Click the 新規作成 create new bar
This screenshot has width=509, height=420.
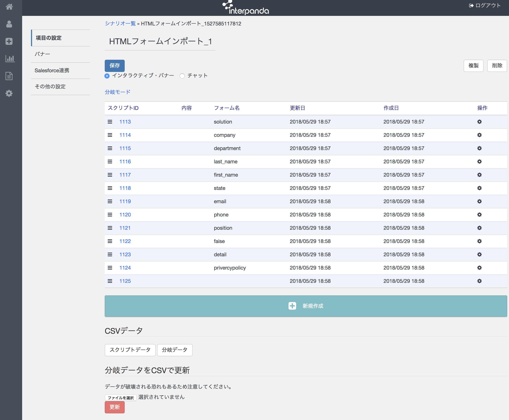coord(306,306)
